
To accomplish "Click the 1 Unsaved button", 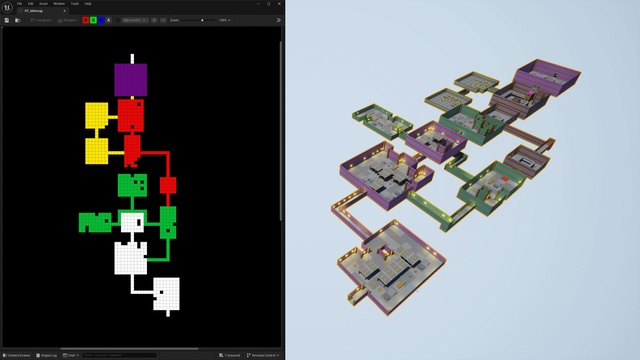I will click(x=230, y=356).
